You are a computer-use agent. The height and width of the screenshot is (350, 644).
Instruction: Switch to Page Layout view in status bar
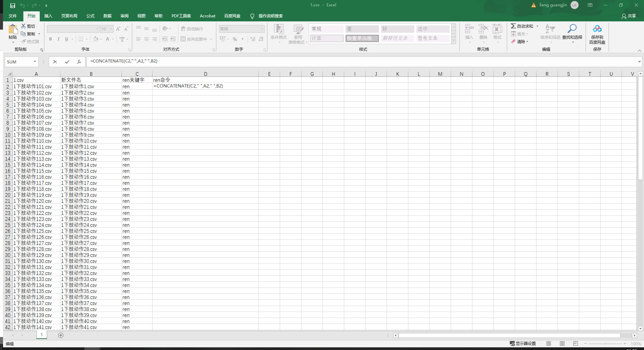[x=562, y=344]
